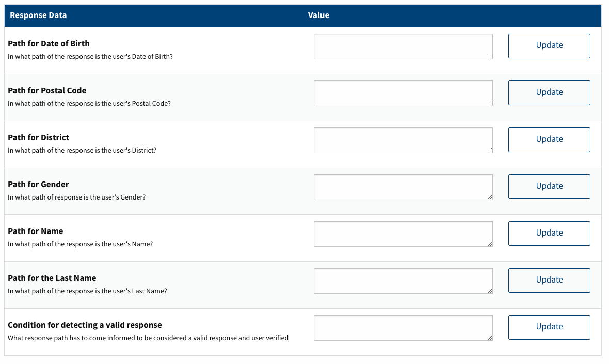This screenshot has height=364, width=609.
Task: Focus the valid response condition textbox
Action: 403,328
